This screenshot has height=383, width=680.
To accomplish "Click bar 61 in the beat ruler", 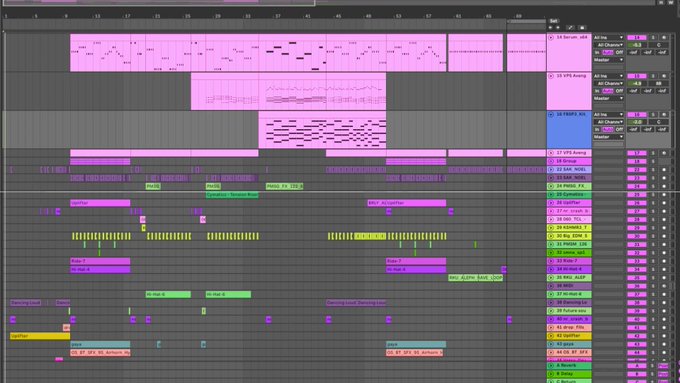I will coord(458,16).
